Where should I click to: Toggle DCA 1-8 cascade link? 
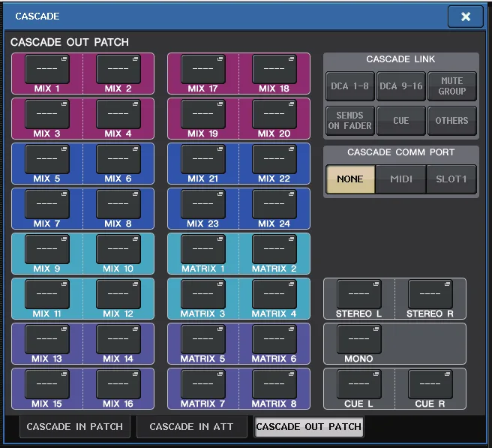click(349, 86)
